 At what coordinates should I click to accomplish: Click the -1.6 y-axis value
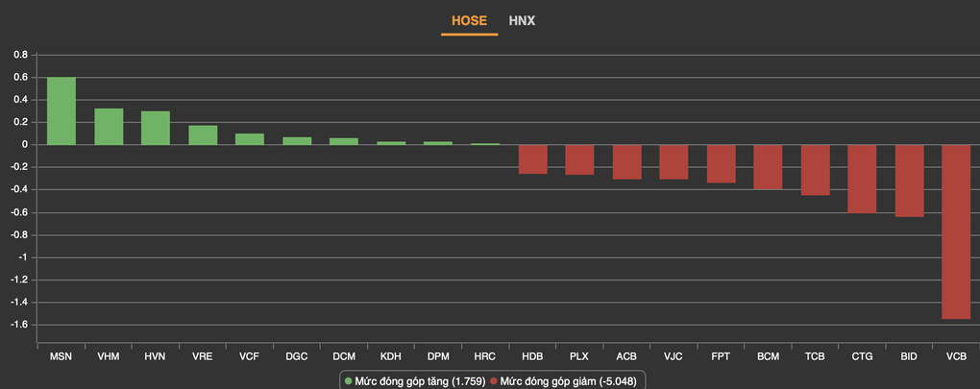click(19, 325)
